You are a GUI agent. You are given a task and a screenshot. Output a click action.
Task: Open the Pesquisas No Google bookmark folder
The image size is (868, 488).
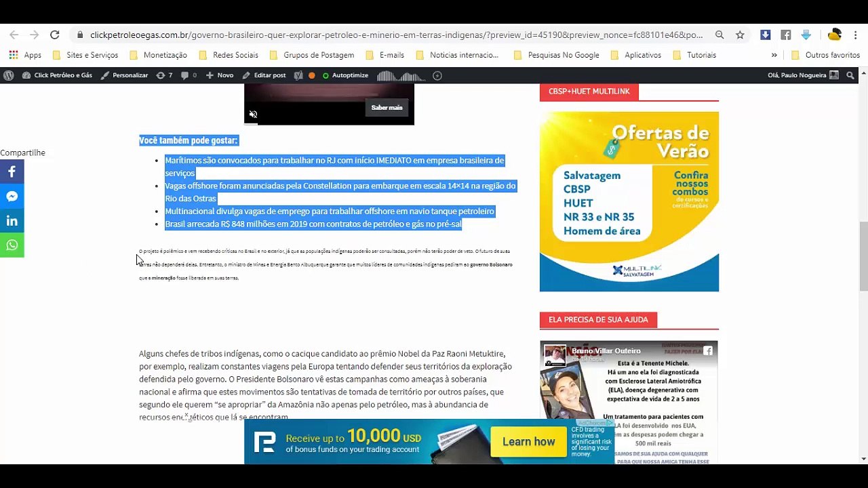557,55
